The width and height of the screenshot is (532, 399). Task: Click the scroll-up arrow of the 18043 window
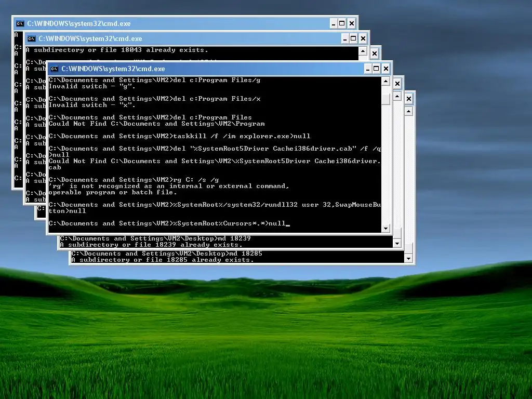pyautogui.click(x=363, y=51)
